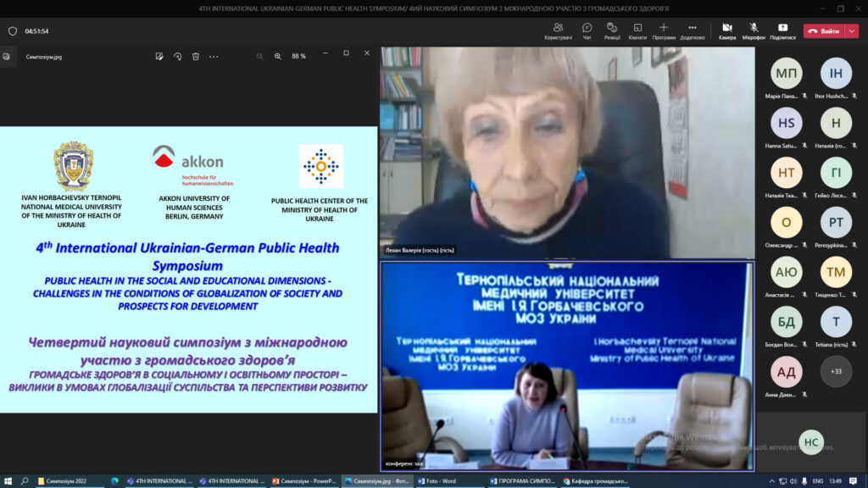Select the Лехан Валерія video tile
This screenshot has width=868, height=488.
coord(565,152)
